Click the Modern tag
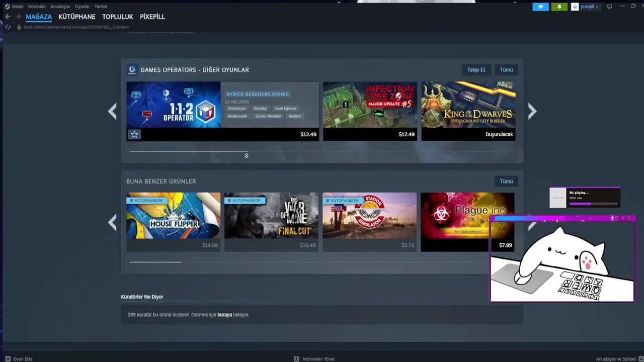Image resolution: width=644 pixels, height=362 pixels. 295,116
